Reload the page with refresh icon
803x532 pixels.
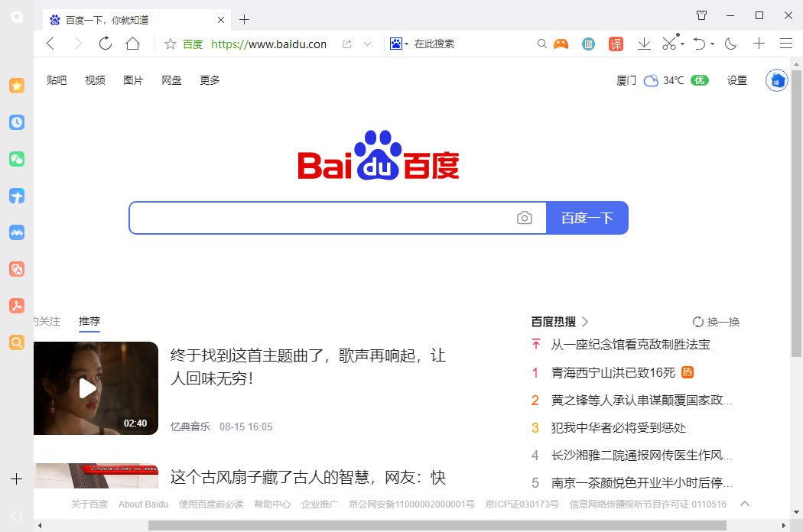click(x=106, y=44)
